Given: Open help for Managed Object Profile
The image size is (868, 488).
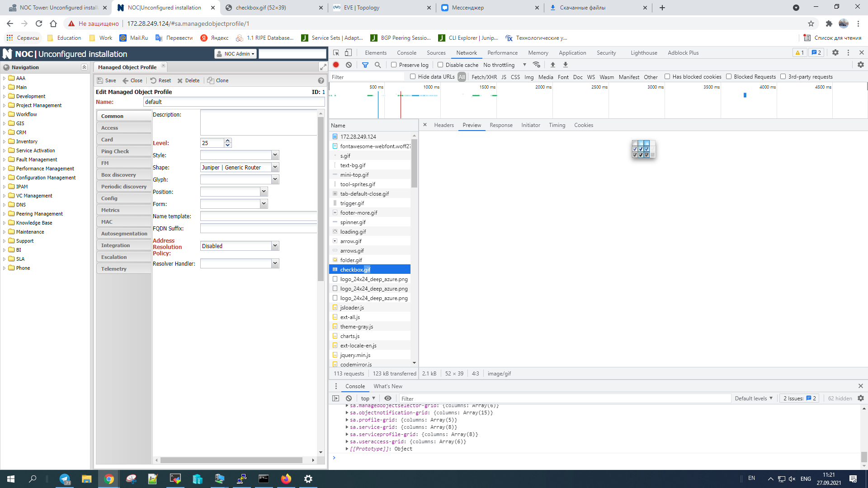Looking at the screenshot, I should pos(321,80).
